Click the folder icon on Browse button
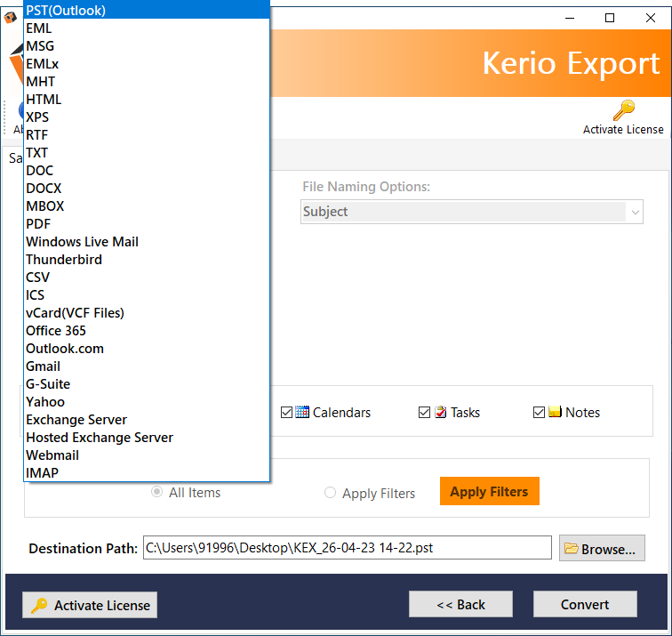672x636 pixels. (x=572, y=548)
